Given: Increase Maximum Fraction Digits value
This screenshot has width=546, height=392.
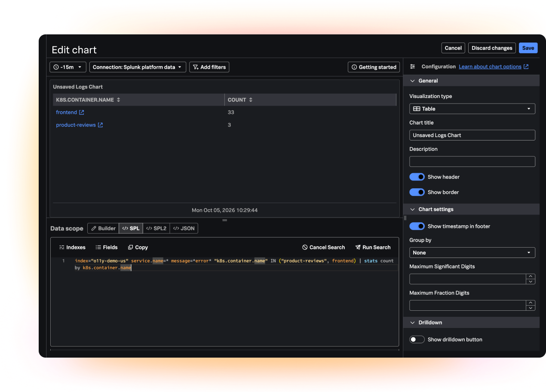Looking at the screenshot, I should pyautogui.click(x=531, y=303).
